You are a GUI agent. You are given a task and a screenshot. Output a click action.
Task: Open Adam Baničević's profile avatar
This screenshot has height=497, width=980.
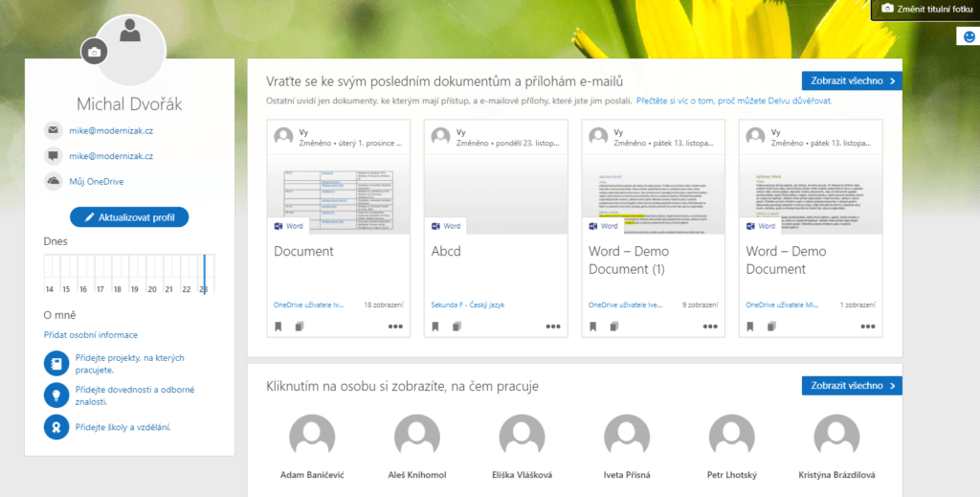pyautogui.click(x=312, y=438)
